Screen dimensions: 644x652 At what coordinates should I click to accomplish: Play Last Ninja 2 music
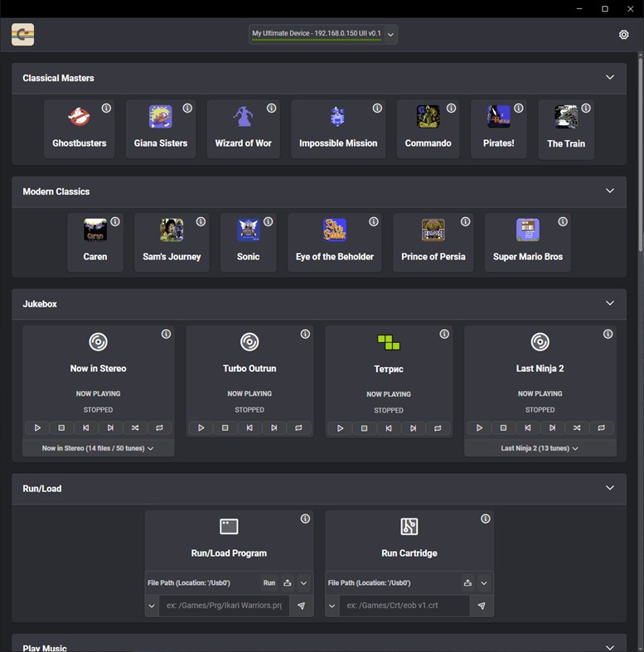(x=479, y=427)
